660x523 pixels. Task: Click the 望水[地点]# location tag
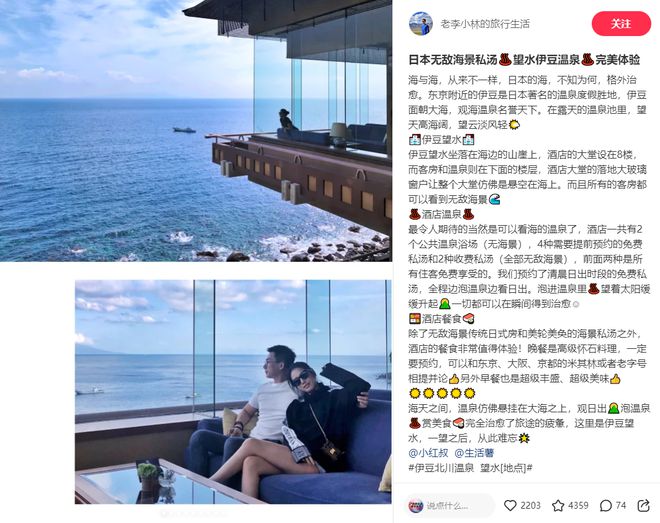[x=506, y=467]
